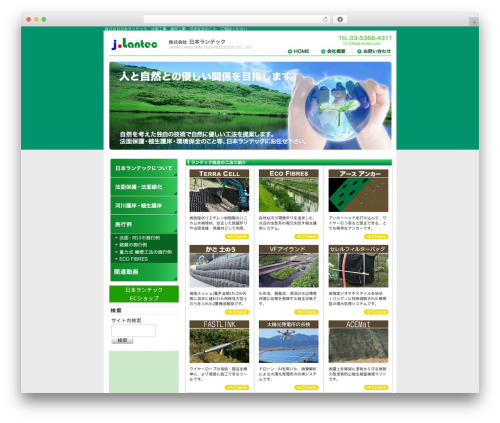
Task: Click Check button under VFアイランド
Action: 306,312
